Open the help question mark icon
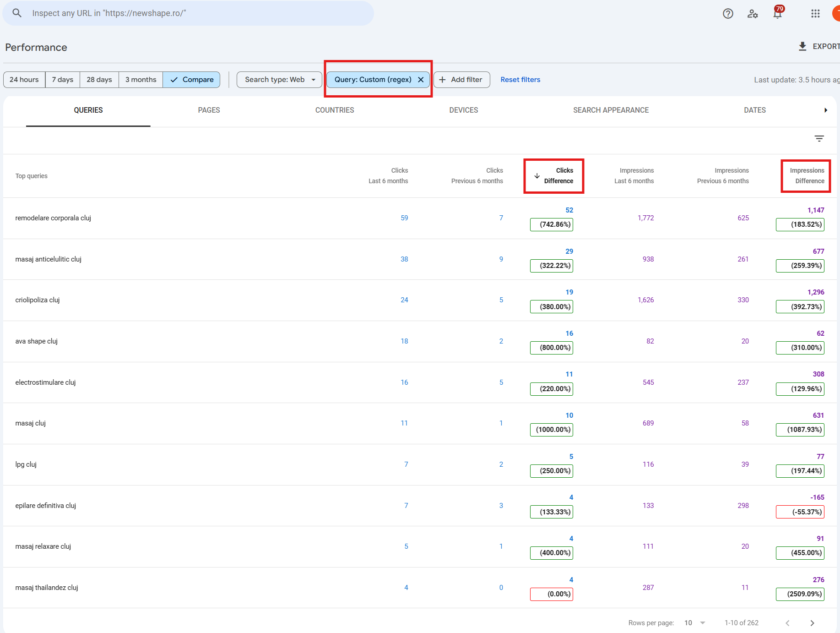 728,14
